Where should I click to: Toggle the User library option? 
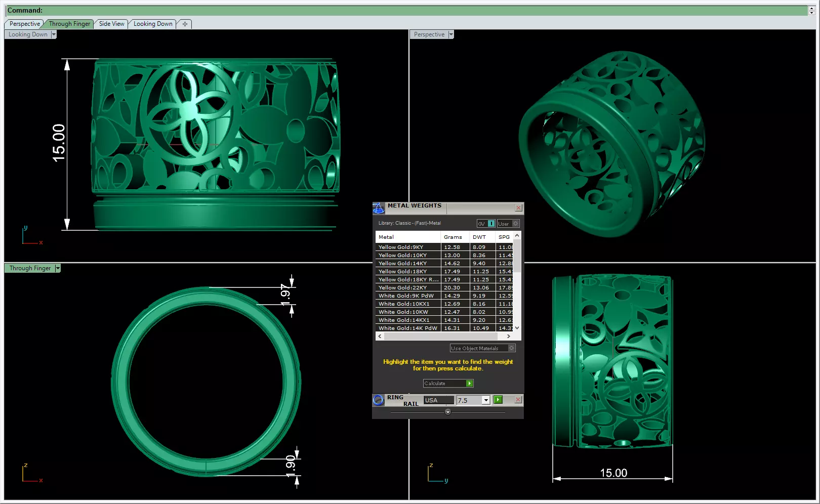point(508,224)
